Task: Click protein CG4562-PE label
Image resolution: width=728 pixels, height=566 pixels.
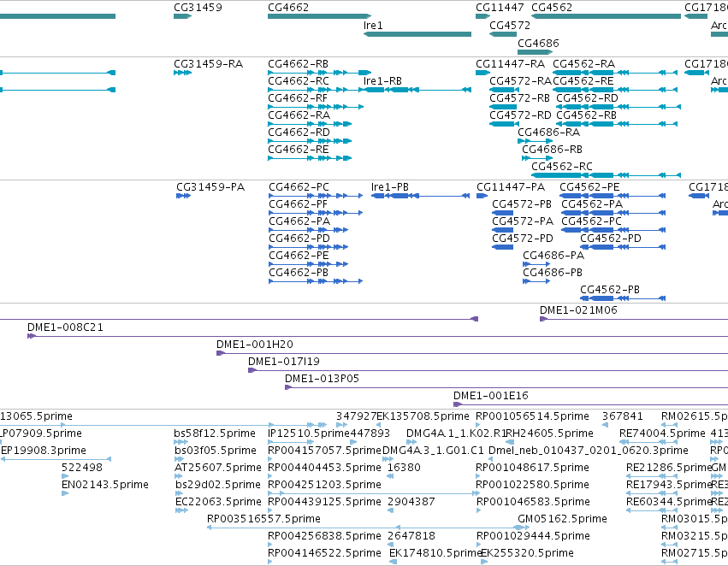Action: click(x=589, y=187)
